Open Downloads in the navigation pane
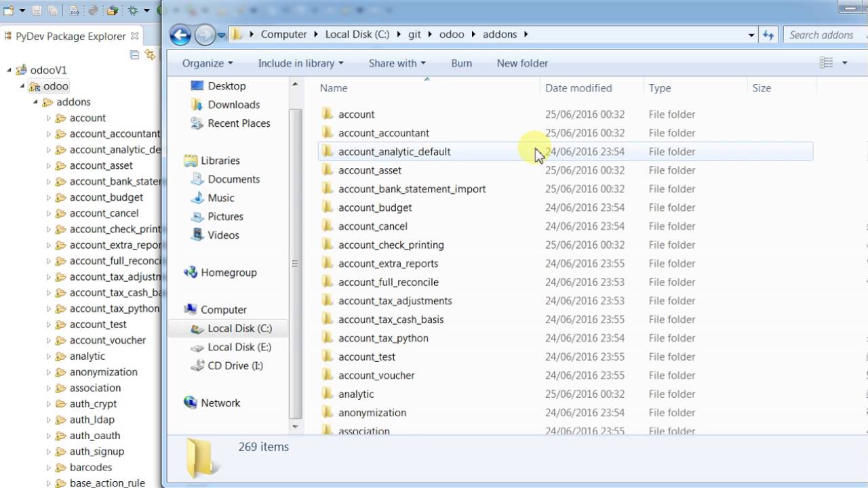The width and height of the screenshot is (868, 488). pos(225,104)
